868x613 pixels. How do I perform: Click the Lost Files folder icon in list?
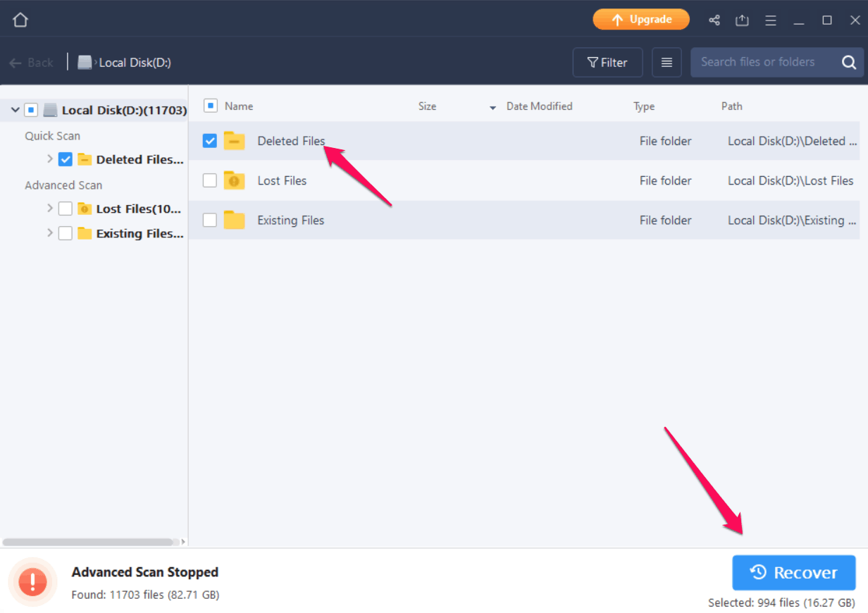click(x=234, y=180)
